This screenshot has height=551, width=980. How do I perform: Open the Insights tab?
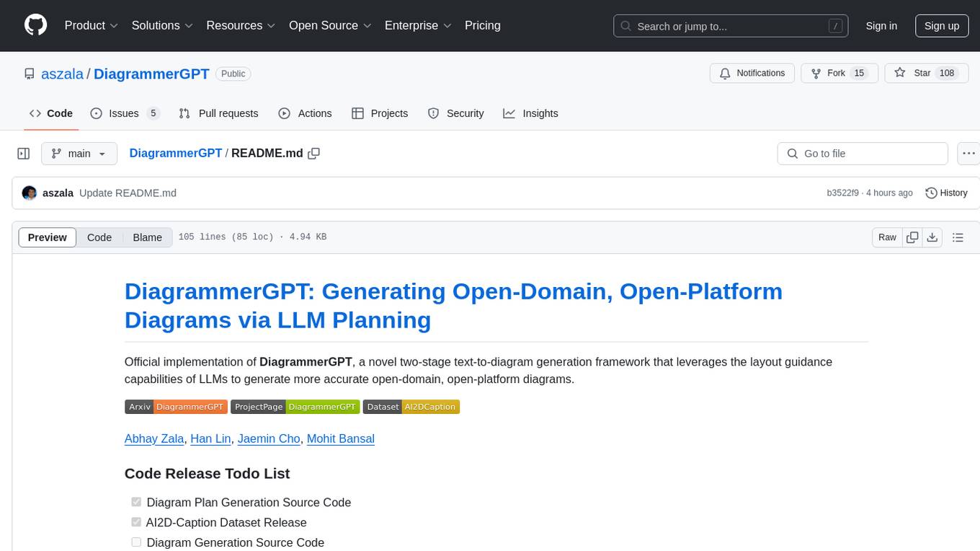tap(530, 113)
